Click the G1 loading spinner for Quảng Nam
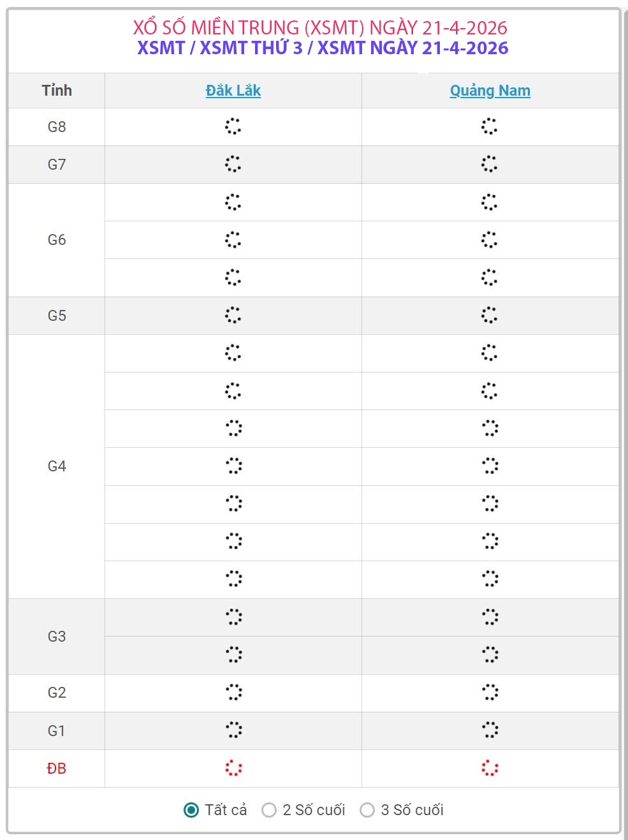 pos(490,730)
